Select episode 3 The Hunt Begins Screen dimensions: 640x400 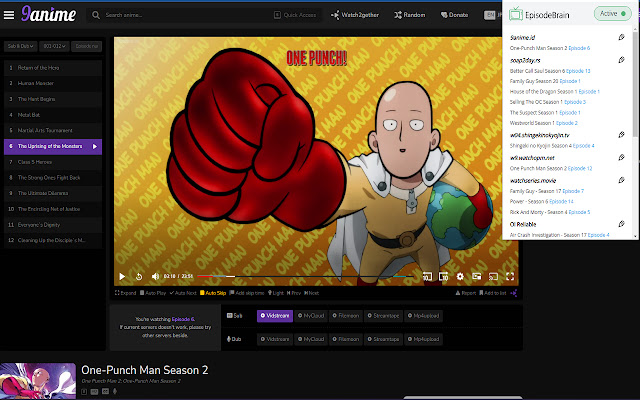pos(53,99)
